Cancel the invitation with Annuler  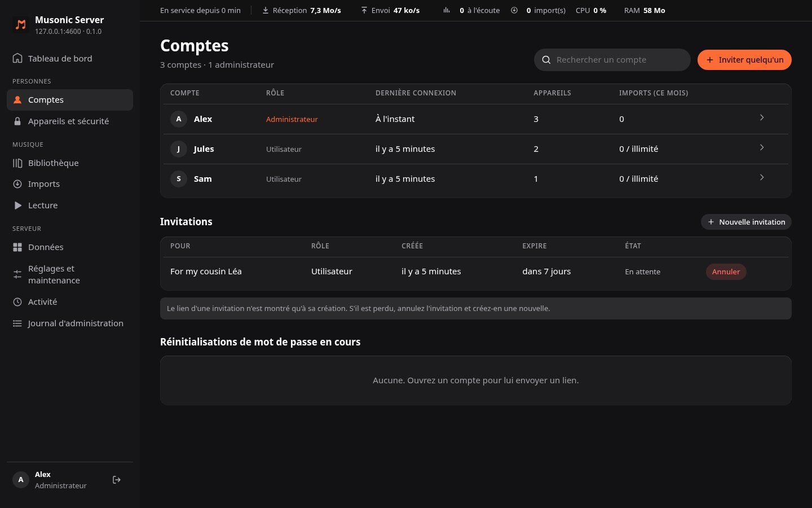click(x=726, y=272)
